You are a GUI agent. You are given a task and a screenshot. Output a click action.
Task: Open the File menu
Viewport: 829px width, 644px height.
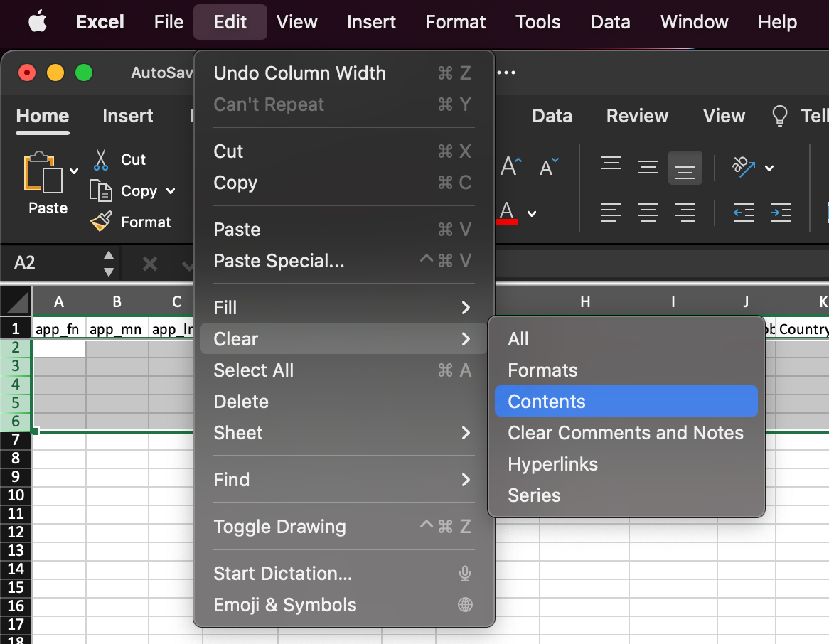click(169, 22)
